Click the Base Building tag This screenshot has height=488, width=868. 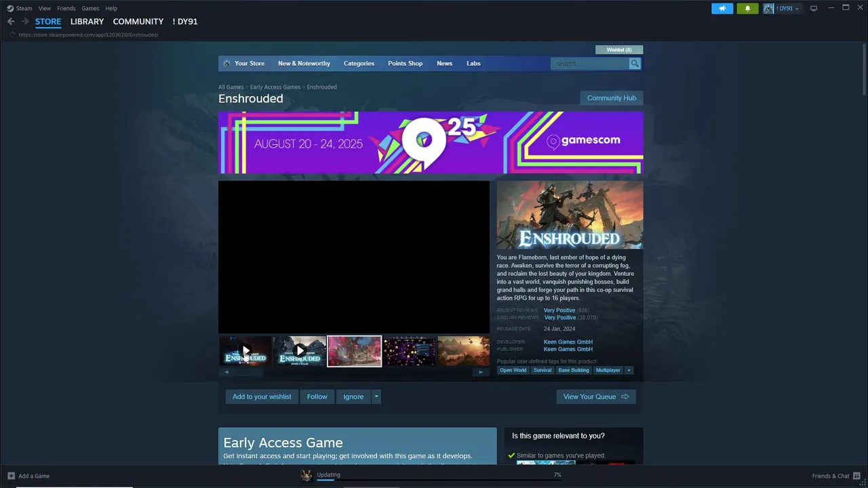click(x=574, y=370)
